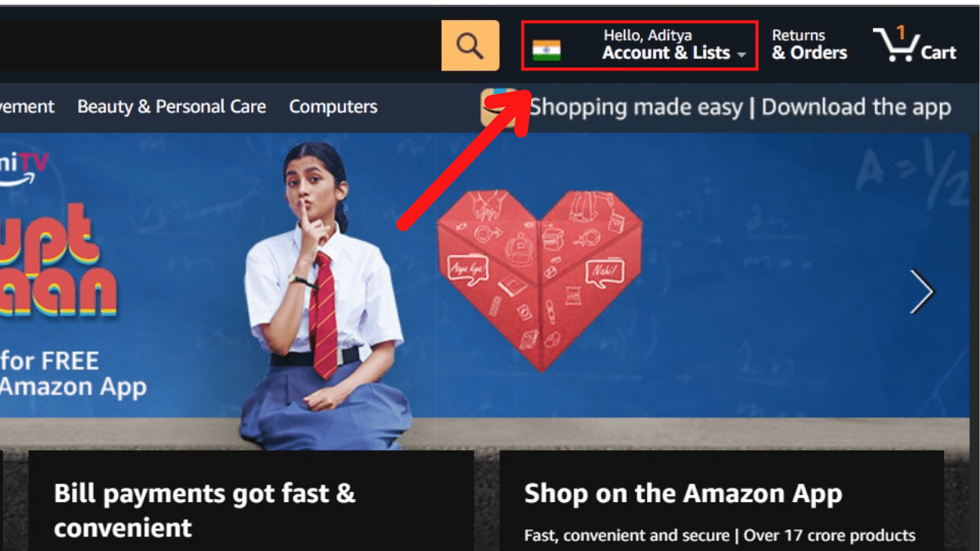Open Hello, Aditya account menu
This screenshot has height=551, width=980.
coord(648,35)
